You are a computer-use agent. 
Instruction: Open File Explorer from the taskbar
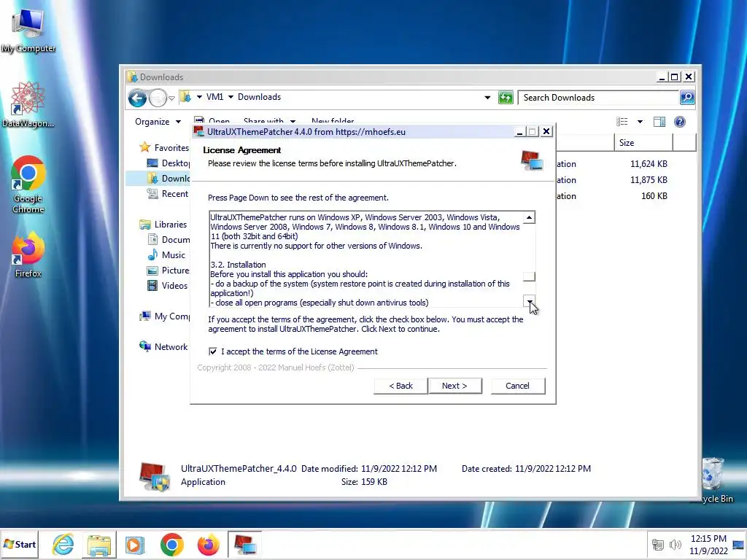point(99,544)
